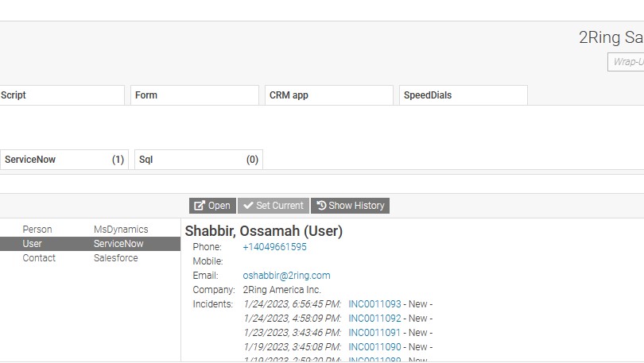Open incident INC0011090

374,347
